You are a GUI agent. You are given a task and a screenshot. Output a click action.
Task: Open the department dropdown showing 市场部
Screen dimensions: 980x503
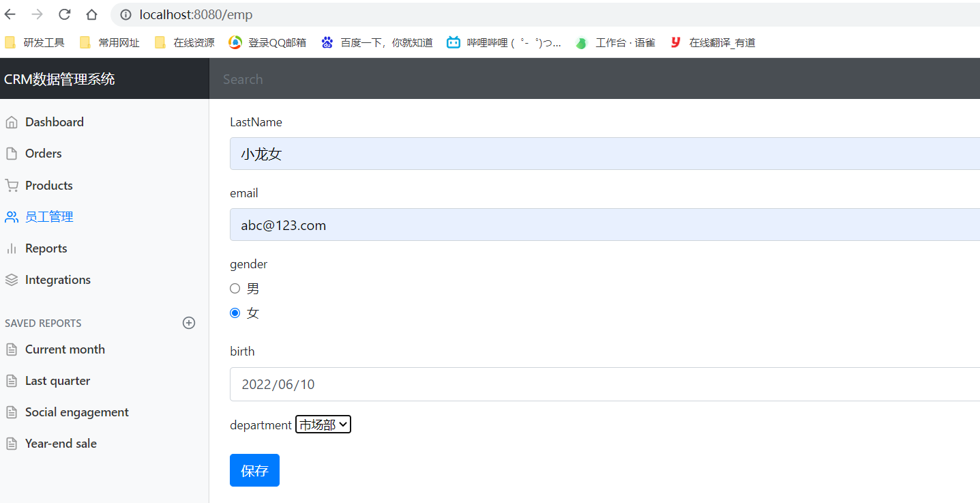coord(323,424)
